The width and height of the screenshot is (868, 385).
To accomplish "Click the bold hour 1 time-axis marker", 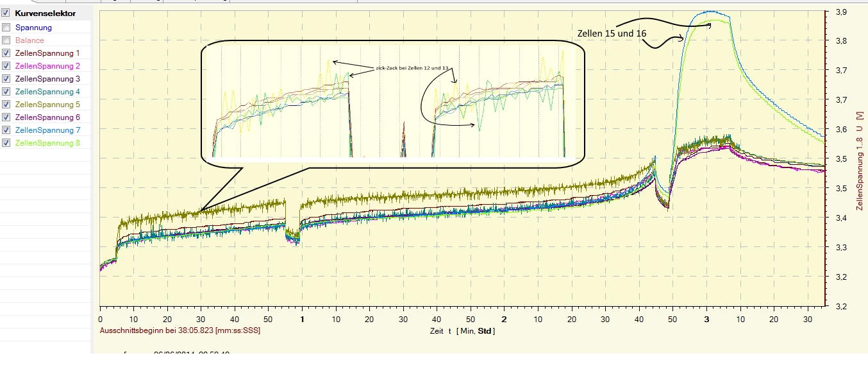I will (302, 319).
